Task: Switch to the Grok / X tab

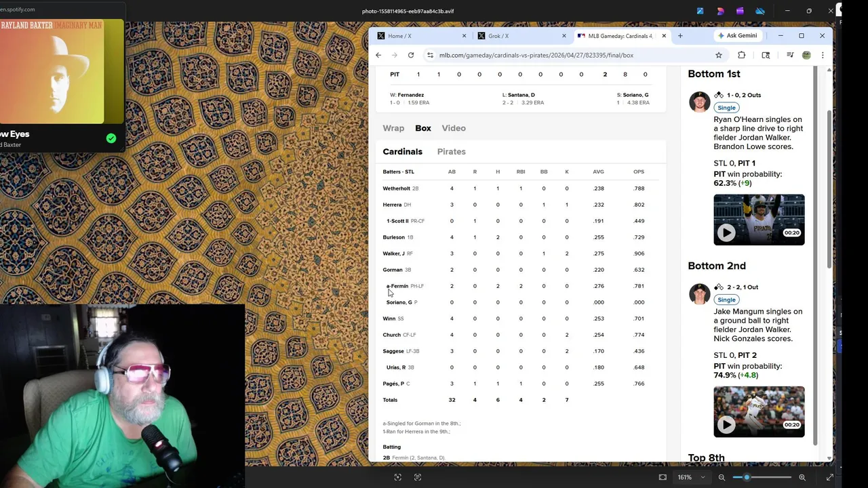Action: coord(520,36)
